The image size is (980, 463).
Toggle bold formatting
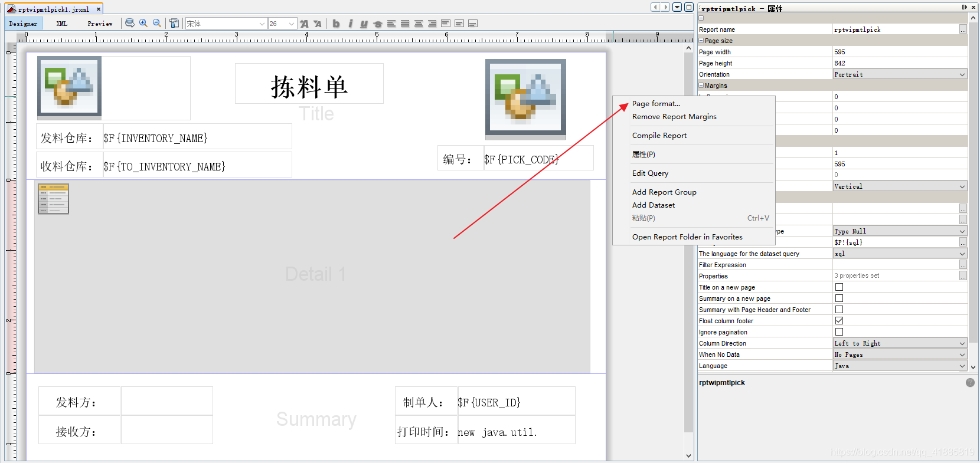coord(336,24)
